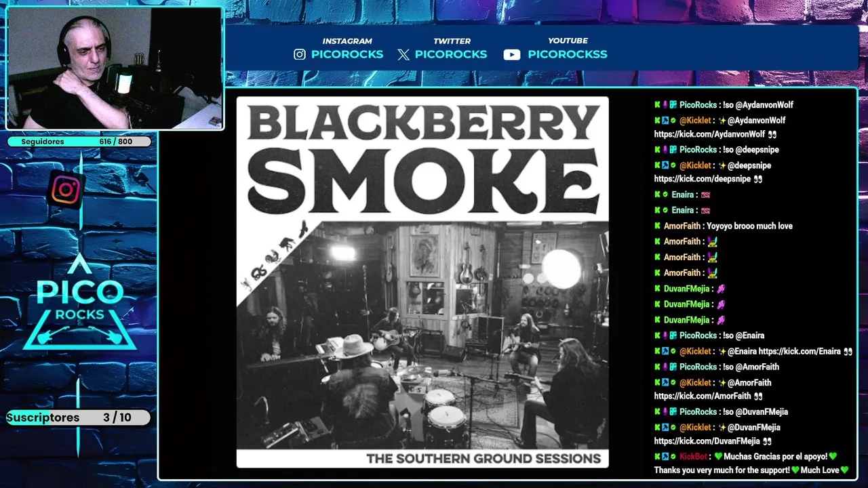
Task: Click 'Thanks you very much for the support!' line
Action: tap(722, 470)
